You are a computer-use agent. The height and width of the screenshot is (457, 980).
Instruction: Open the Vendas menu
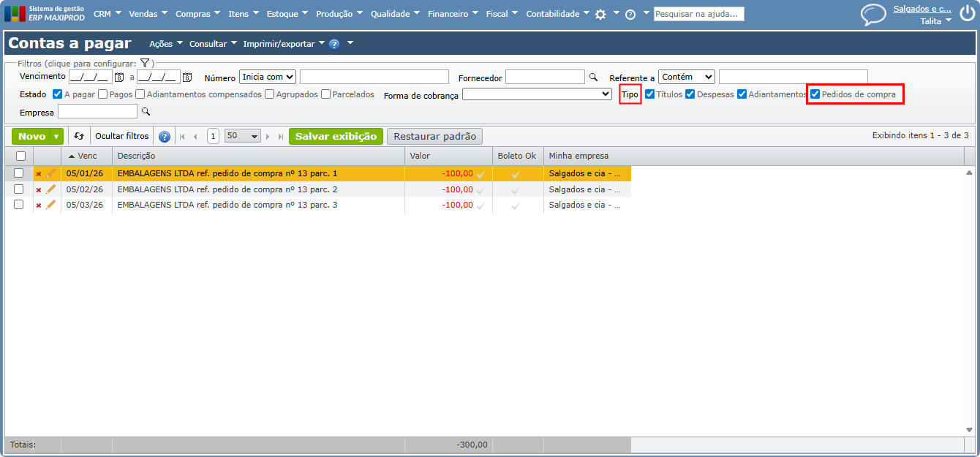148,14
